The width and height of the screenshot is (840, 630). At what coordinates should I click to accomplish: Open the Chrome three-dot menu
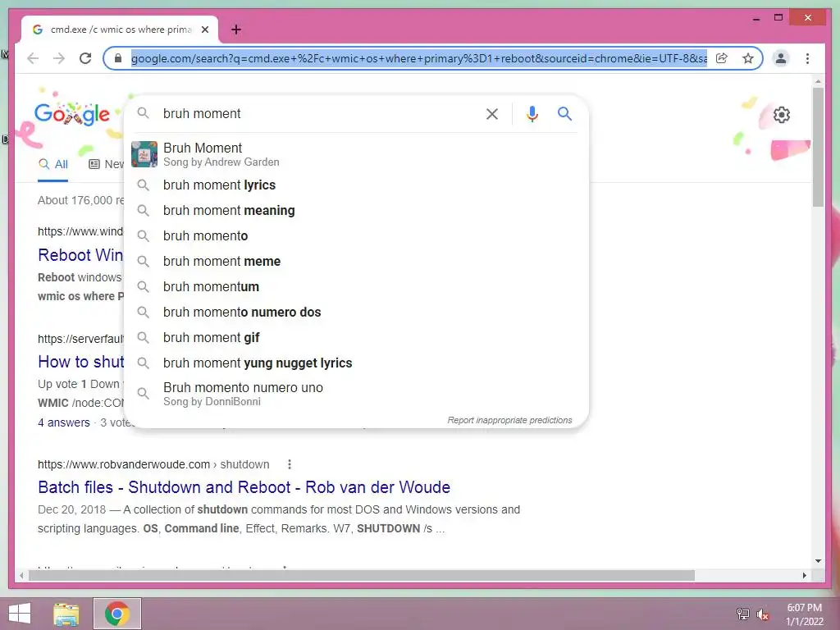807,58
